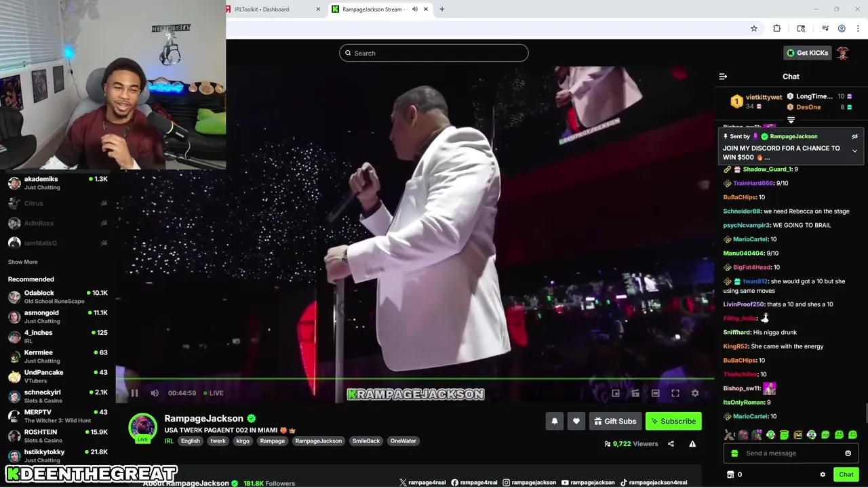
Task: Click the English tag
Action: click(191, 441)
